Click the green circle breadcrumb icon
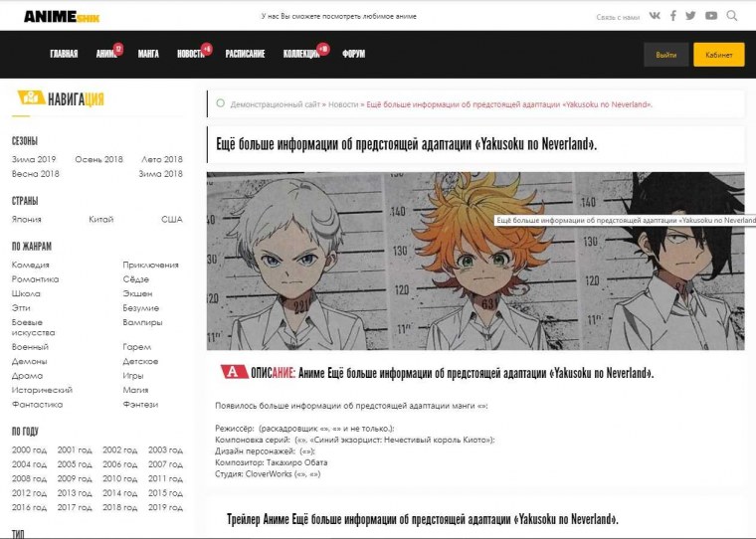 click(x=220, y=102)
